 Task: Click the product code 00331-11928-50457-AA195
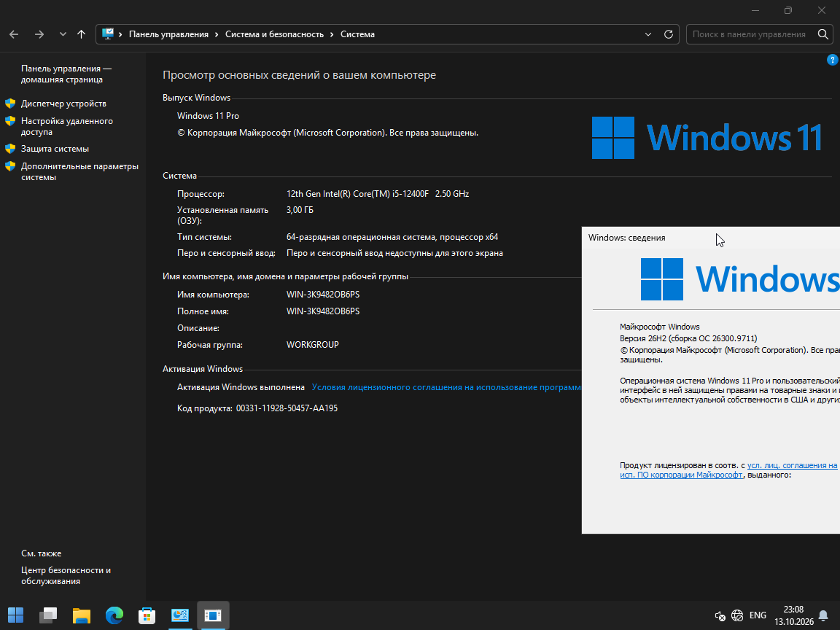[x=287, y=408]
